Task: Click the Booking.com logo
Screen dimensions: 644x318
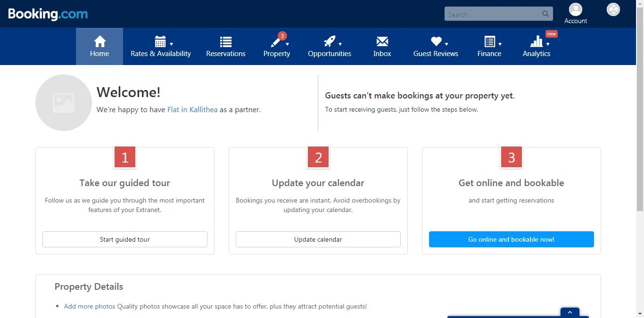Action: click(48, 14)
